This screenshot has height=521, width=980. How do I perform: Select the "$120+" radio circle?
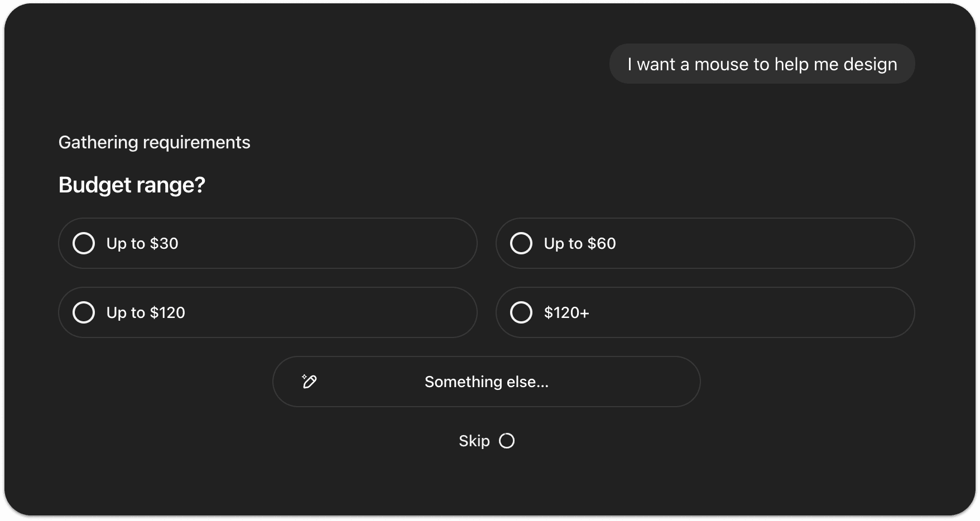[x=521, y=312]
